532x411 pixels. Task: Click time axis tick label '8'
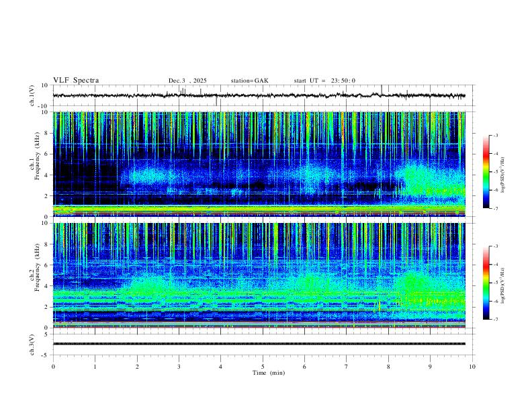[388, 367]
